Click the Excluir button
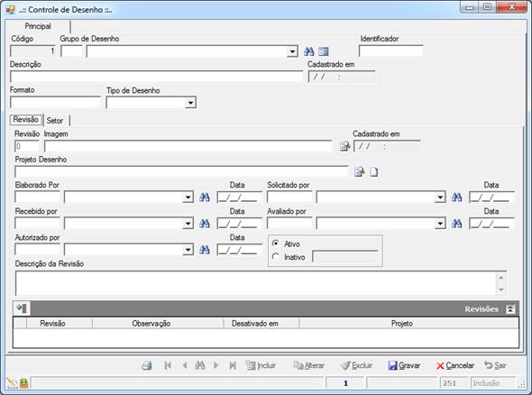Viewport: 532px width, 395px height. click(x=356, y=365)
